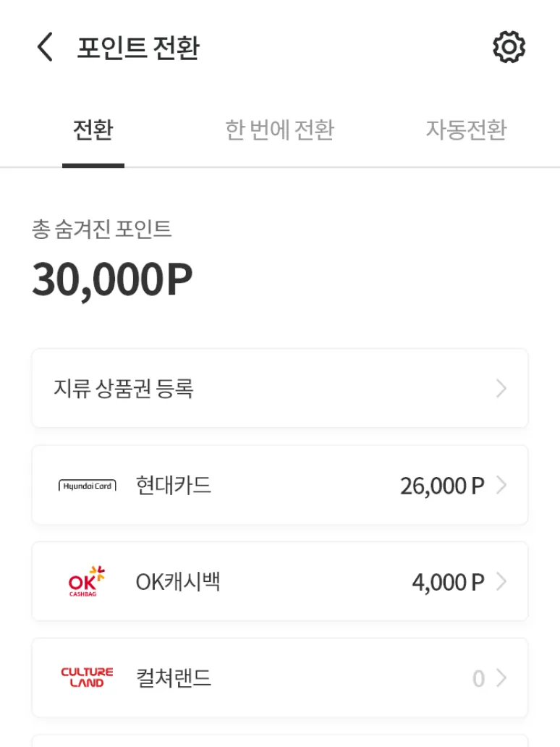Tap the 30,000P total points
The width and height of the screenshot is (560, 747).
tap(112, 280)
